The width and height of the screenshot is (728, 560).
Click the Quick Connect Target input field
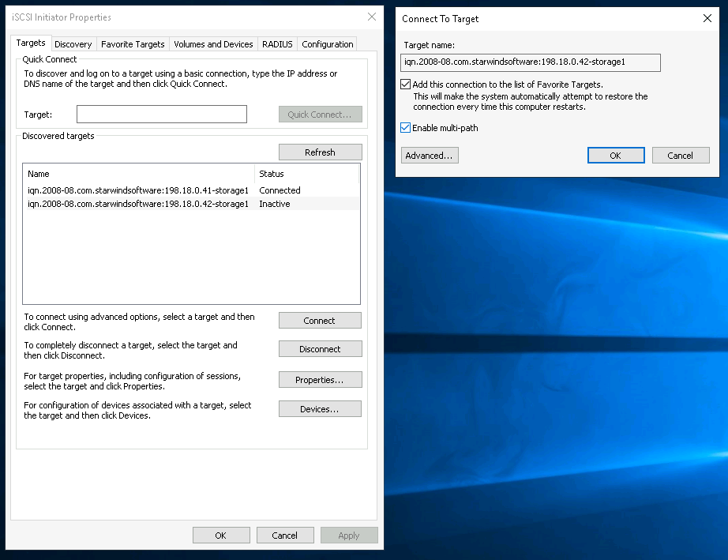(162, 115)
